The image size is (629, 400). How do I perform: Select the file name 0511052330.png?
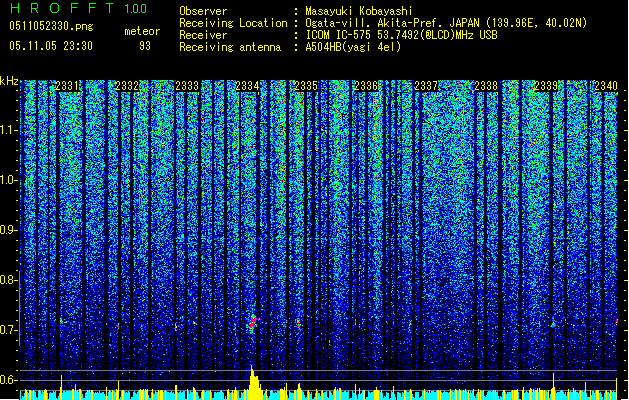coord(51,26)
